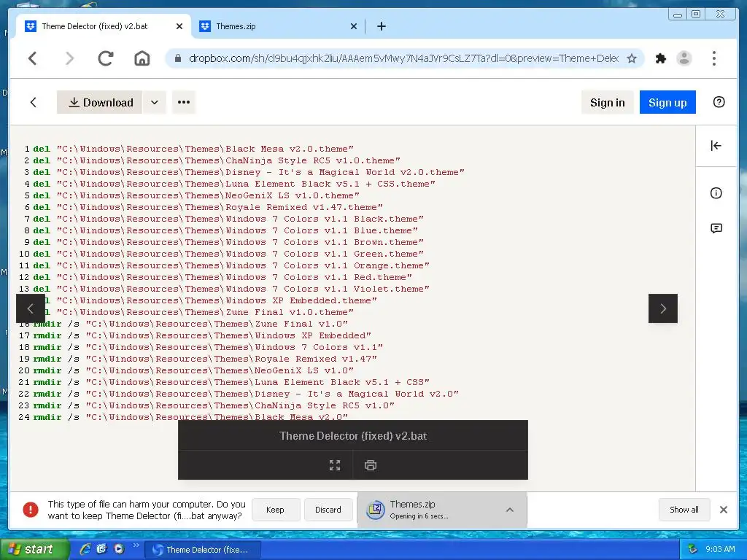Viewport: 747px width, 560px height.
Task: Open the browser profile avatar
Action: click(x=684, y=58)
